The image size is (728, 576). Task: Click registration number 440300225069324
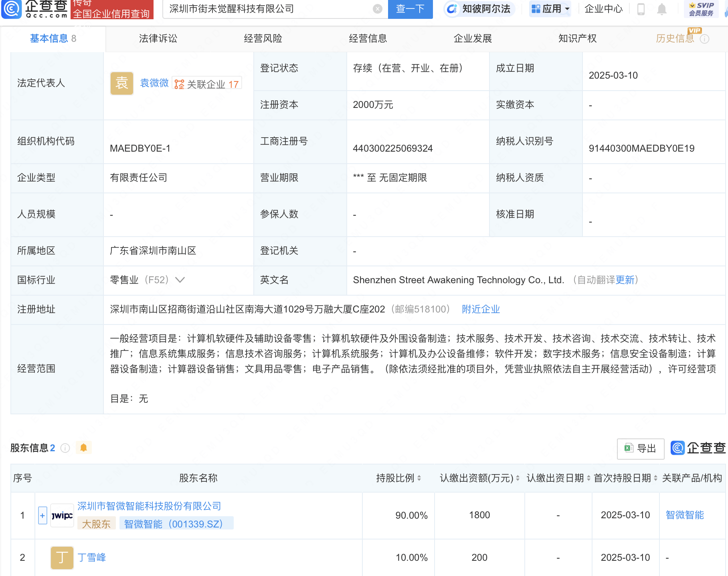(393, 148)
